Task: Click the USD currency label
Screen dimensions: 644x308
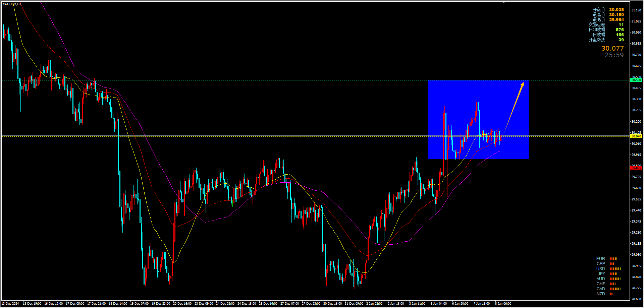Action: [600, 269]
